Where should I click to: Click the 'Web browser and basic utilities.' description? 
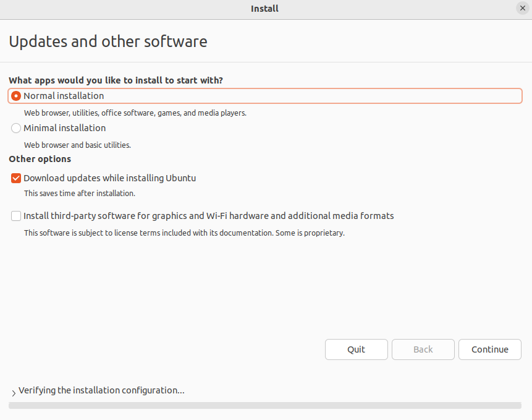click(x=77, y=145)
